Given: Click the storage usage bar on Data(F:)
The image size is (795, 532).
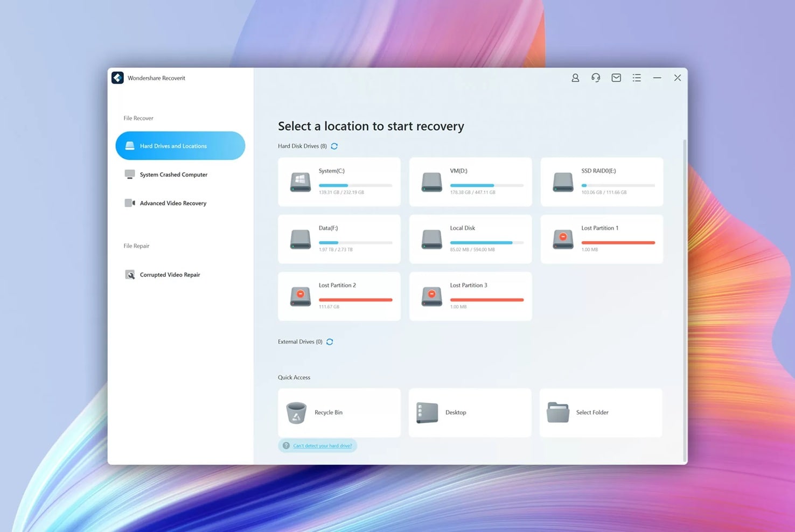Looking at the screenshot, I should coord(355,242).
